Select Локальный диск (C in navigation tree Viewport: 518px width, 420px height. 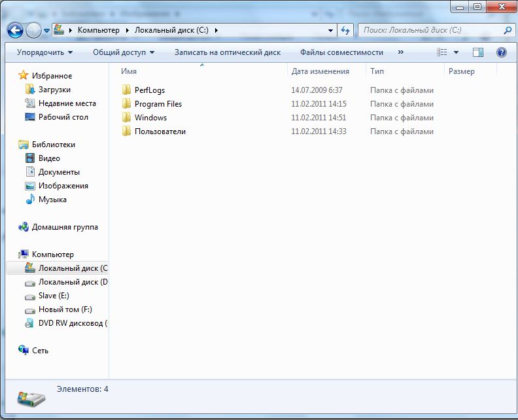point(73,268)
